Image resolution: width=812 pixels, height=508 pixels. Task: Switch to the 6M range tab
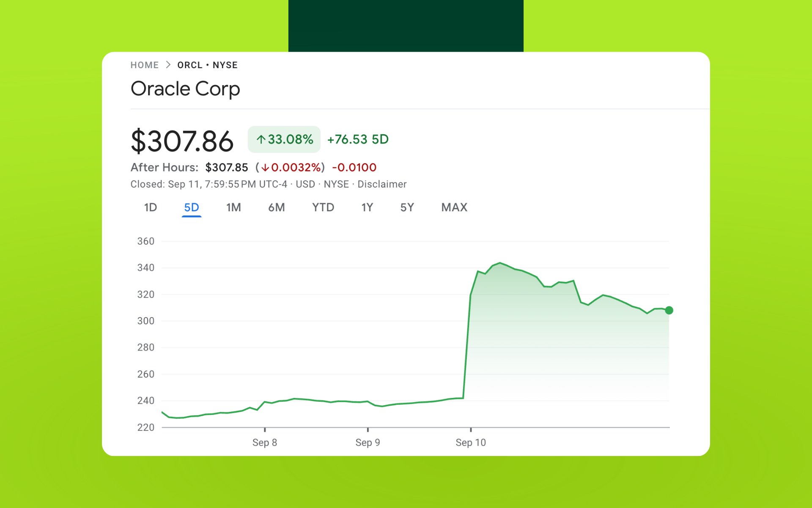click(x=277, y=207)
